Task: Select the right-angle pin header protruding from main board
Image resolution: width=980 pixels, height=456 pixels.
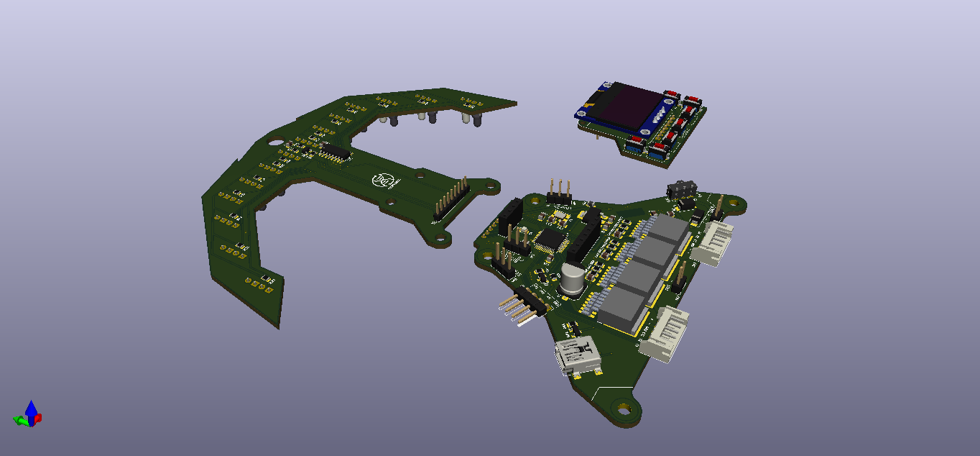Action: point(523,307)
